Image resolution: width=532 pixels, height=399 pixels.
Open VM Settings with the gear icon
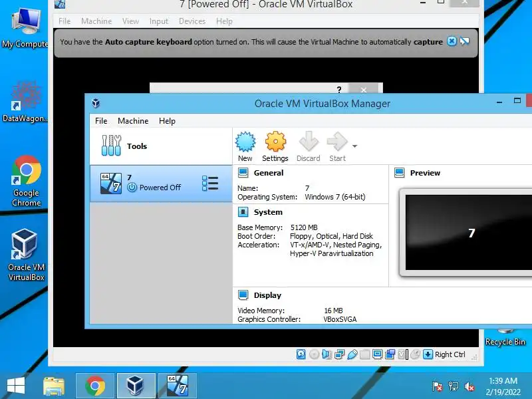[x=275, y=142]
